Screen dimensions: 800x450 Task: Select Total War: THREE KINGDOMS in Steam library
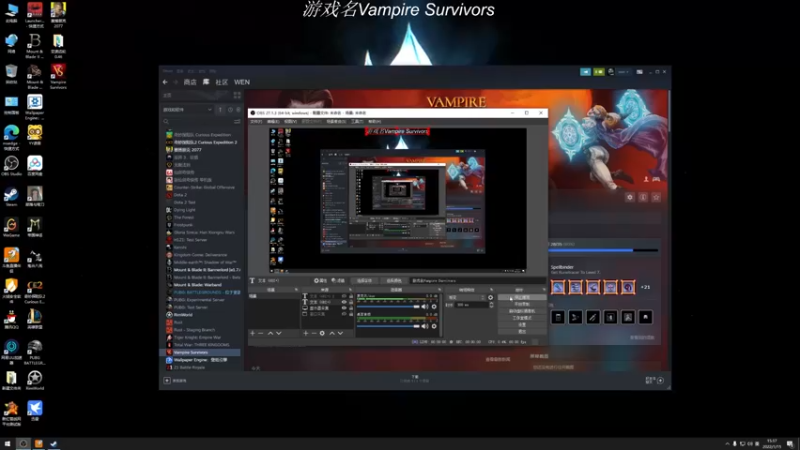click(202, 345)
